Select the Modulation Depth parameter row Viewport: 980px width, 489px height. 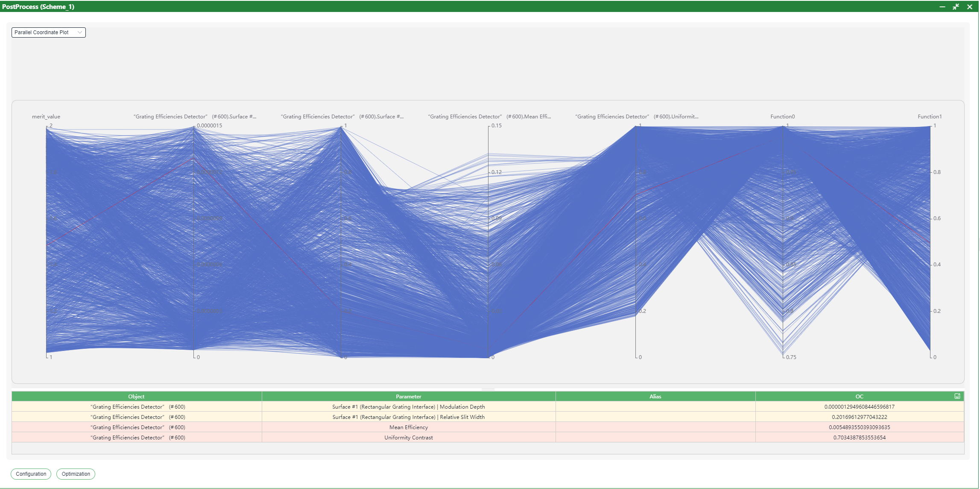pyautogui.click(x=488, y=407)
